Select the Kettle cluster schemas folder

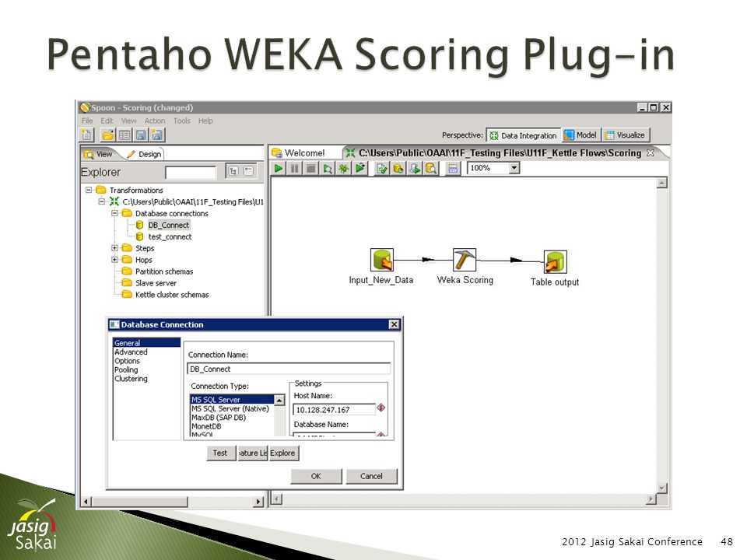coord(172,295)
